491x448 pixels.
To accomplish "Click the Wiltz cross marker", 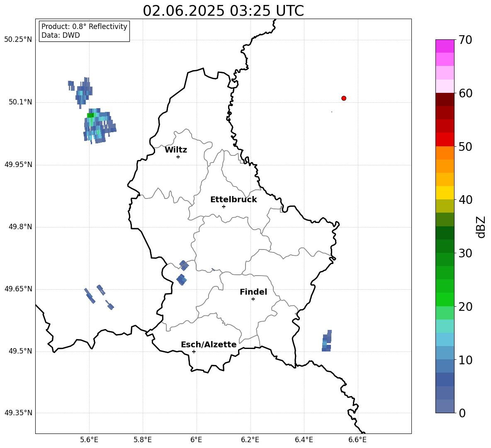I will click(x=178, y=157).
